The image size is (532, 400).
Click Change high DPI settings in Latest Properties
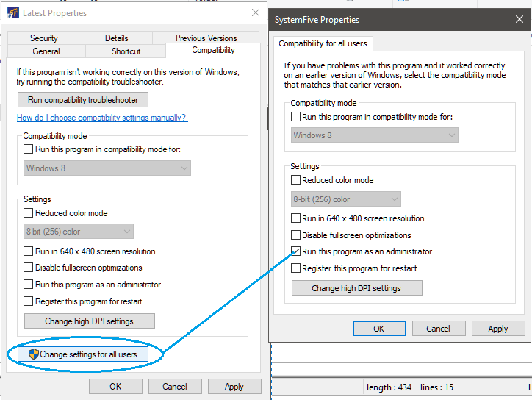(x=90, y=321)
